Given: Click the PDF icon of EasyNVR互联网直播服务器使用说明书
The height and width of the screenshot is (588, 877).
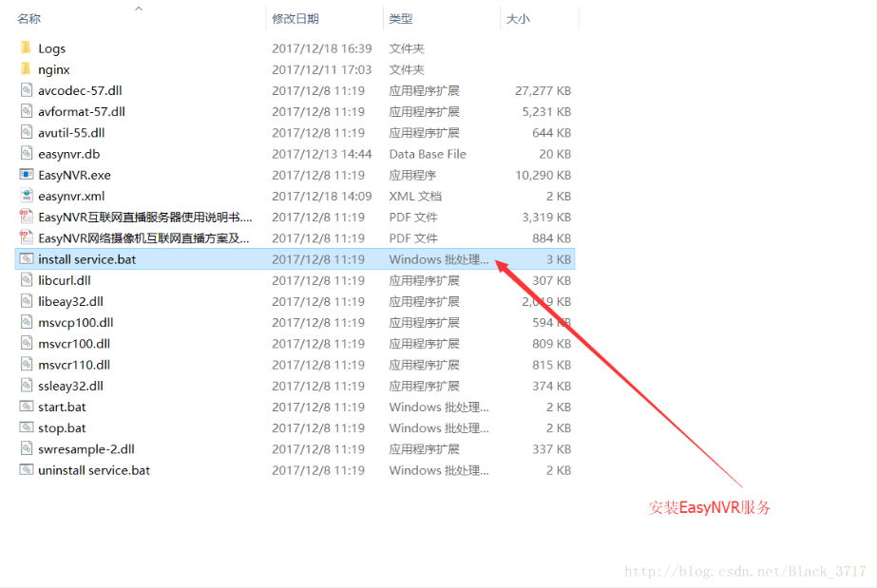Looking at the screenshot, I should click(x=27, y=217).
